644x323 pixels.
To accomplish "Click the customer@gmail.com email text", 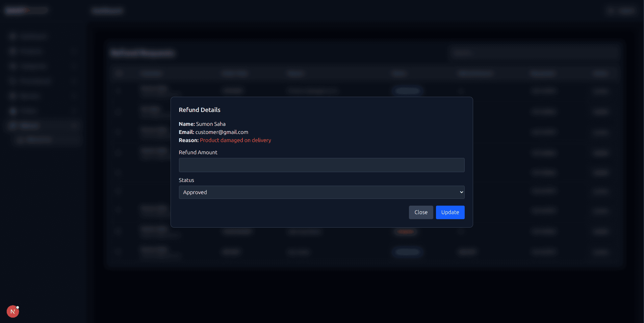I will click(x=222, y=132).
